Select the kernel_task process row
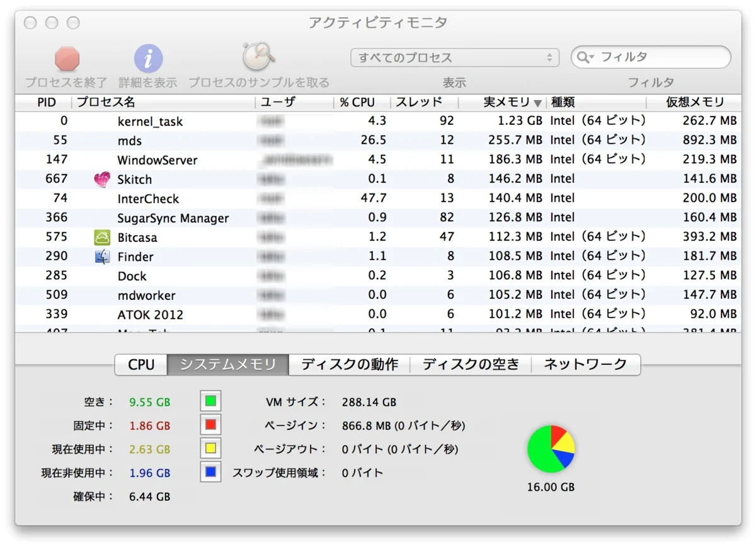Image resolution: width=756 pixels, height=547 pixels. pyautogui.click(x=378, y=121)
